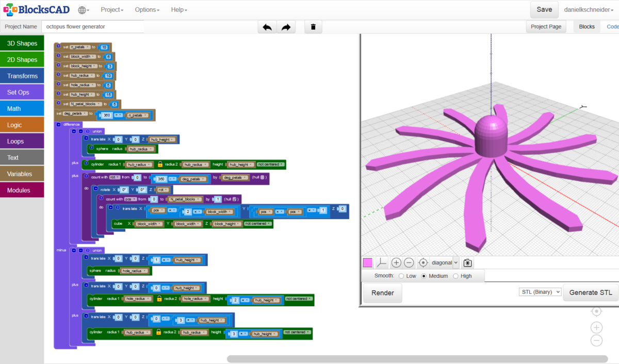Viewport: 619px width, 364px height.
Task: Take a snapshot with camera icon
Action: click(467, 263)
